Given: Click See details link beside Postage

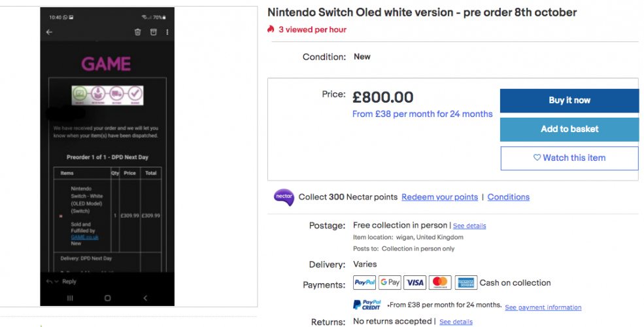Looking at the screenshot, I should coord(469,226).
